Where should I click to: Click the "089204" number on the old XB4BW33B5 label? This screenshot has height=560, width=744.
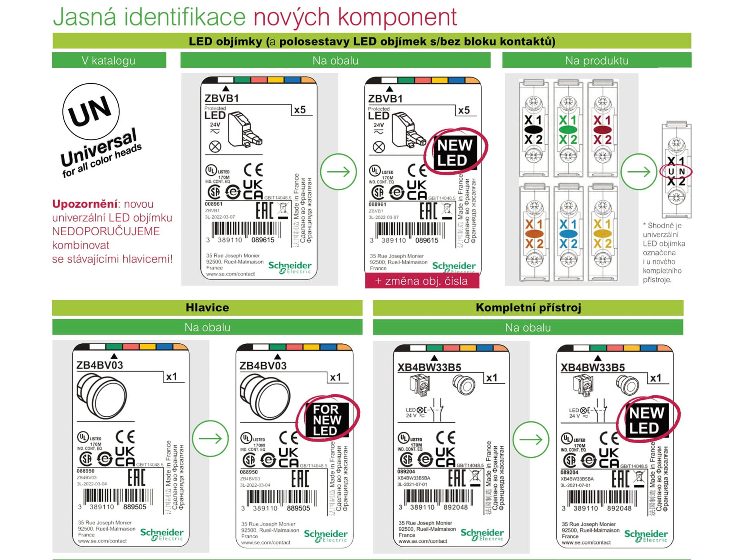[x=406, y=472]
